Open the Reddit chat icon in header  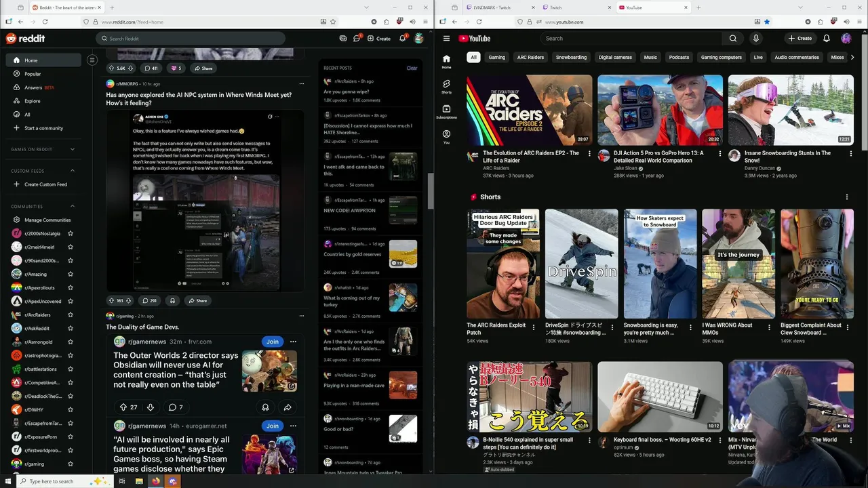pyautogui.click(x=357, y=39)
